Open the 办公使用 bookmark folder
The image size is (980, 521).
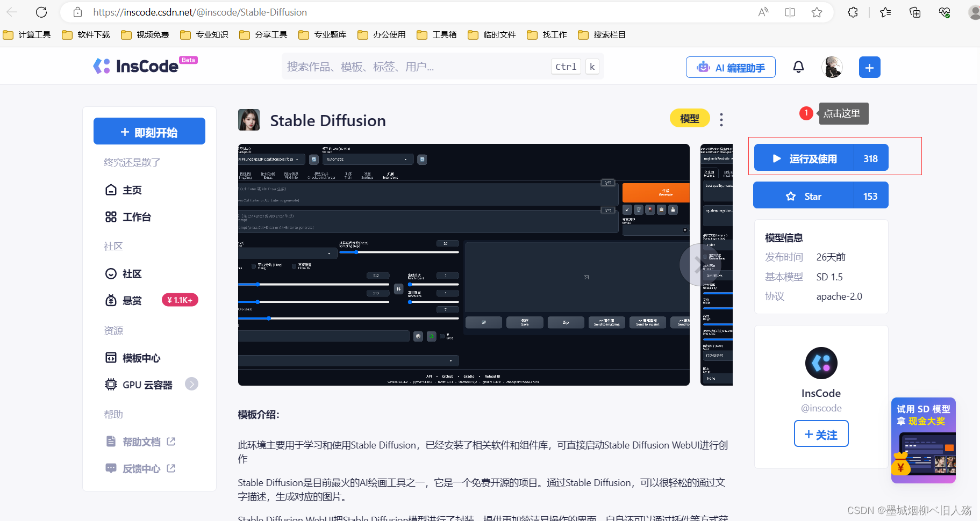pyautogui.click(x=382, y=35)
